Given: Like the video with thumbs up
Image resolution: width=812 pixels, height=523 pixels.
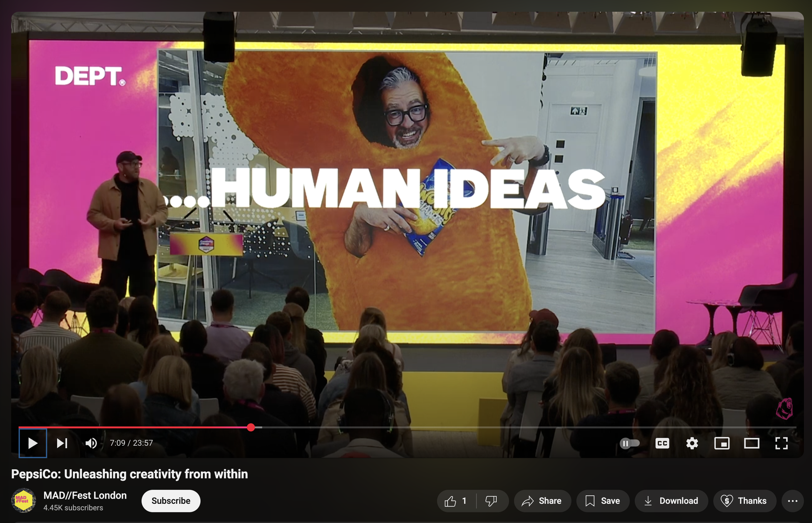Looking at the screenshot, I should tap(456, 501).
